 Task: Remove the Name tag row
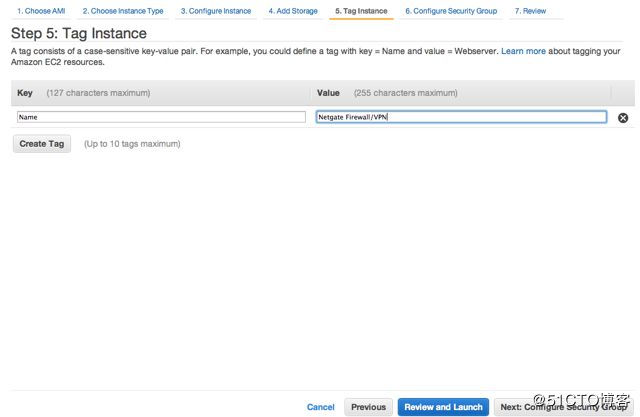click(623, 118)
